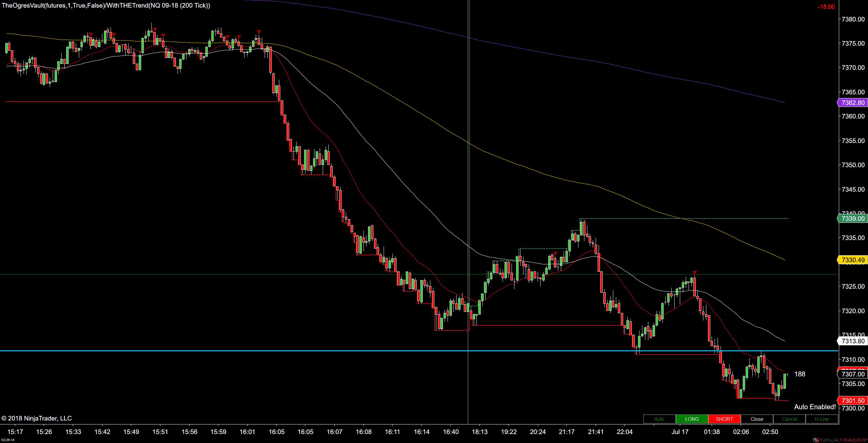868x443 pixels.
Task: Click the Close position button
Action: (x=757, y=419)
